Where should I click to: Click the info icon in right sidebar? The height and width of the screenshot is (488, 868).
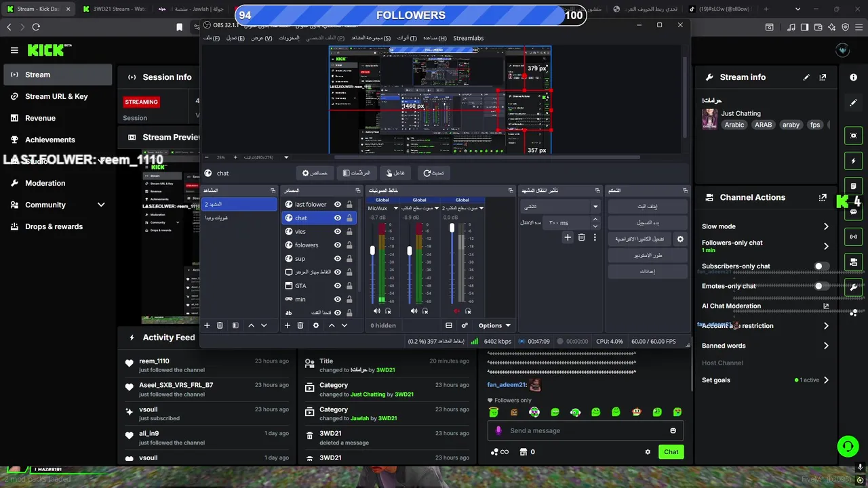(x=854, y=77)
